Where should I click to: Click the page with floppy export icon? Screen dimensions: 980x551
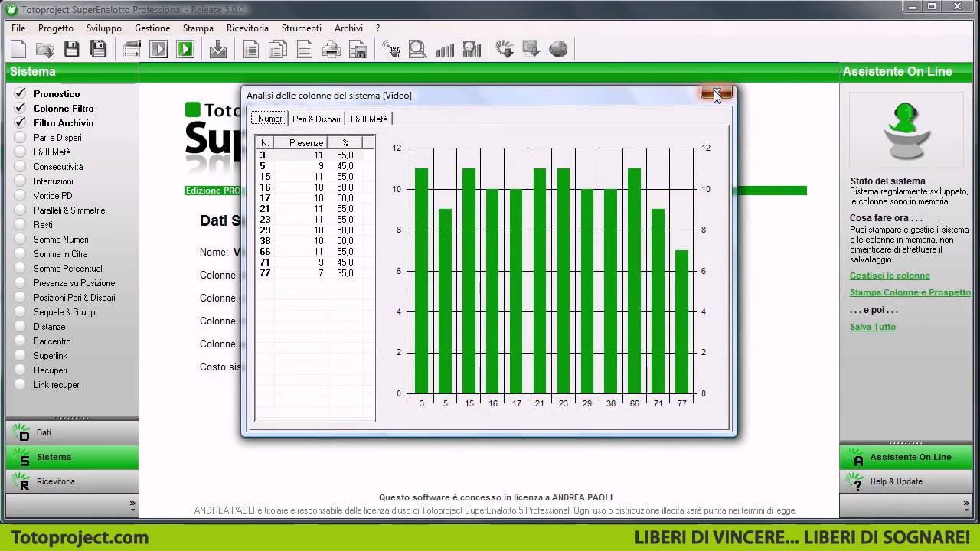coord(358,50)
